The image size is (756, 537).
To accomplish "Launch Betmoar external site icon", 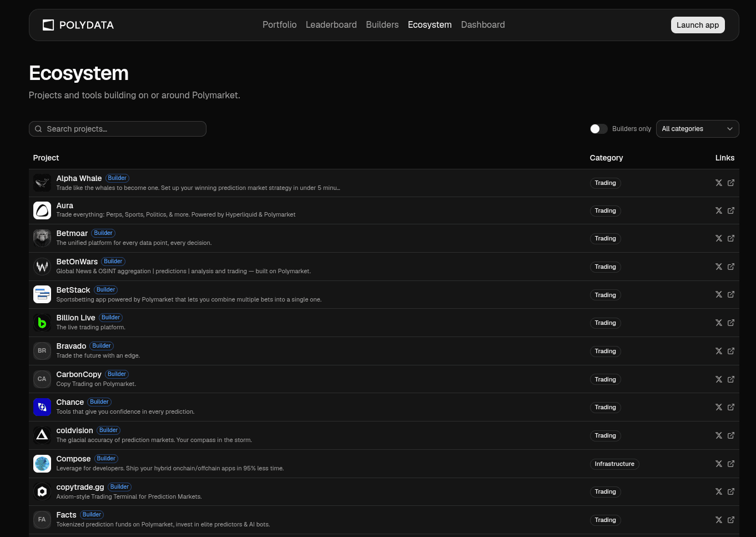I will pyautogui.click(x=731, y=238).
